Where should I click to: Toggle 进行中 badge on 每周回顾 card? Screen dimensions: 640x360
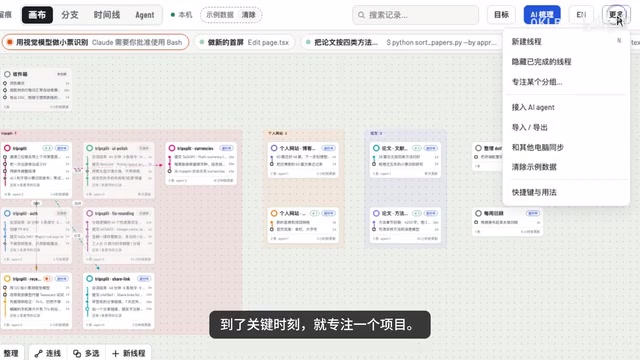click(x=533, y=213)
